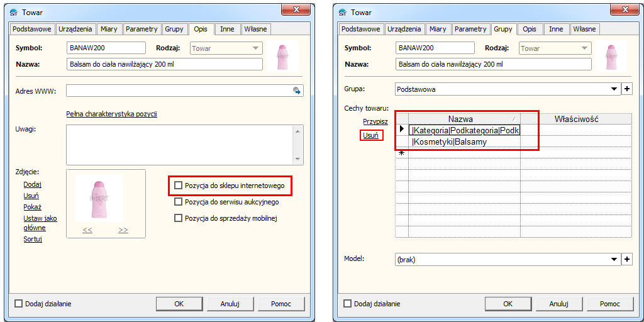Open Pełna charakterystyka pozycji link
Screen dimensions: 644x322
tap(111, 114)
